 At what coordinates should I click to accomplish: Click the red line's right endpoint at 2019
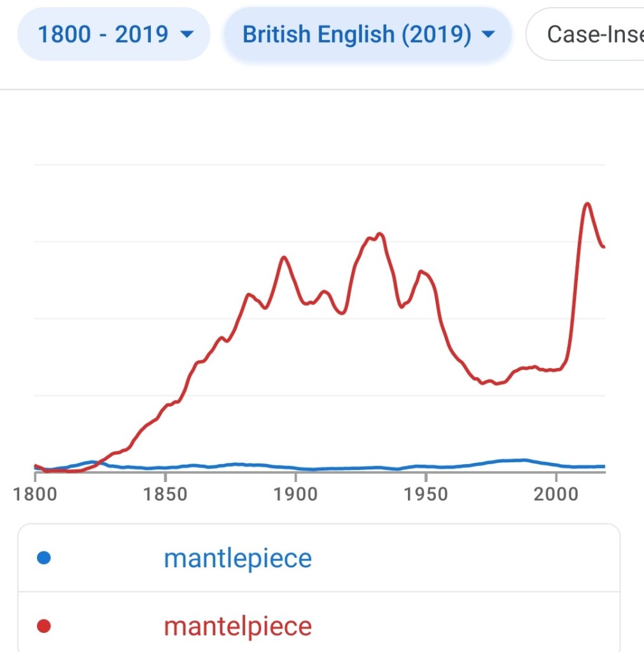[603, 247]
